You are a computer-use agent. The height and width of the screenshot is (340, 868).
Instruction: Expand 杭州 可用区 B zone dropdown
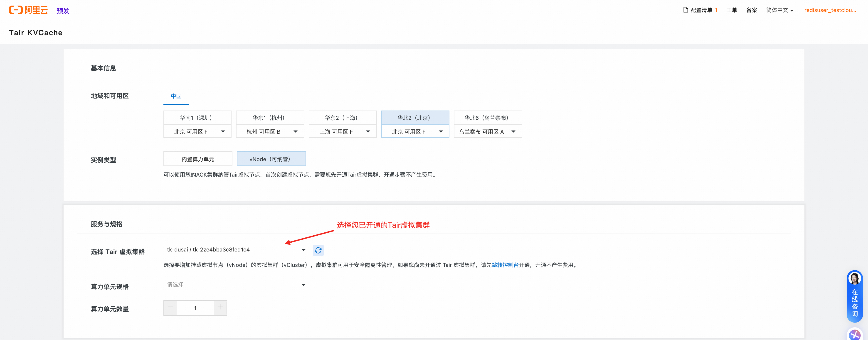click(270, 131)
